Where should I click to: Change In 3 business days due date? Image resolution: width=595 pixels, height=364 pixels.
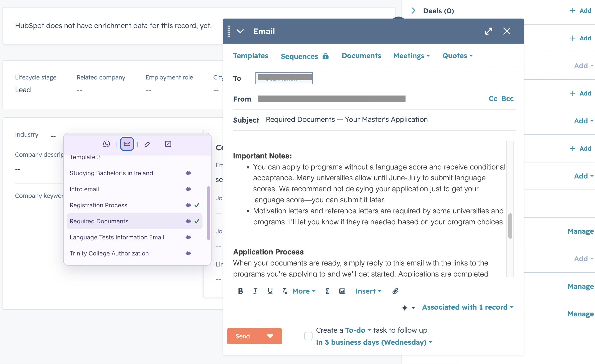coord(374,342)
